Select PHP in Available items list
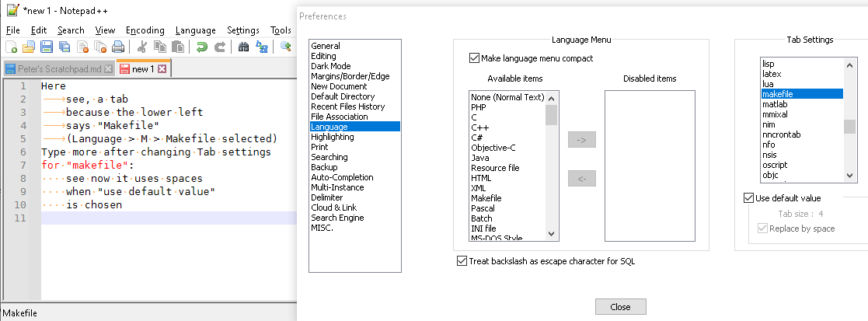The image size is (868, 321). click(479, 107)
